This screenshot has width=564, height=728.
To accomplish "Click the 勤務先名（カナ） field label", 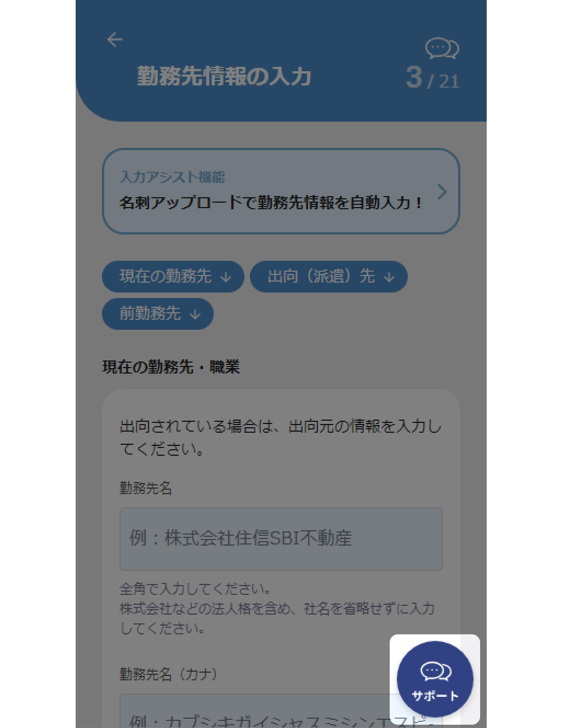I will [x=169, y=674].
